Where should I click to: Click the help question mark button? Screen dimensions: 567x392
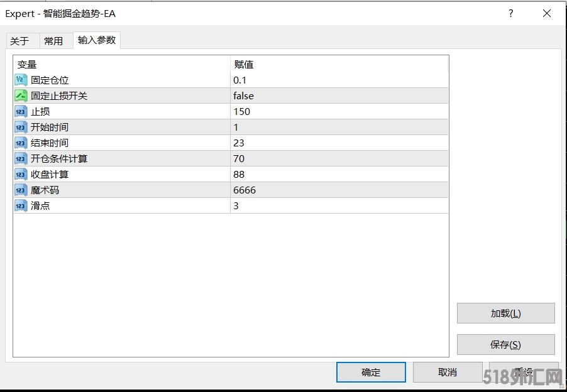click(x=510, y=13)
